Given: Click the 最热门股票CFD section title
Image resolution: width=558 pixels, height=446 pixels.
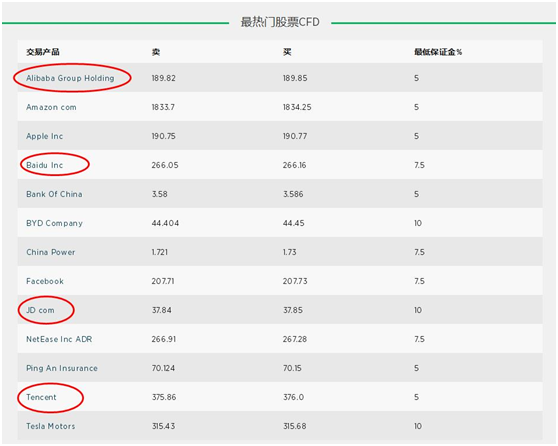Looking at the screenshot, I should point(280,22).
